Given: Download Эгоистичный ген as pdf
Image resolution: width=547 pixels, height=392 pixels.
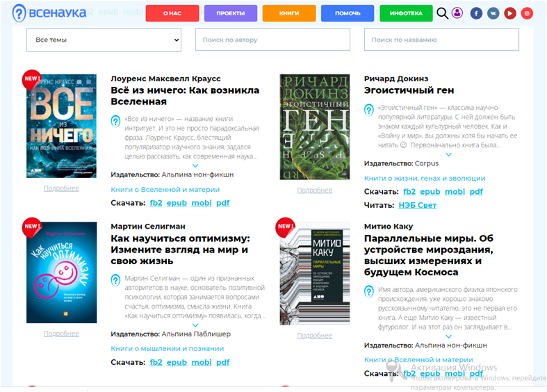Looking at the screenshot, I should 476,192.
